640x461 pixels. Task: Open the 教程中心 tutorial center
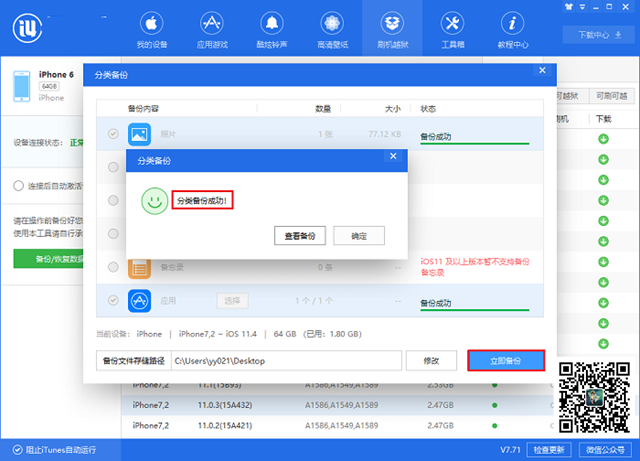pyautogui.click(x=513, y=30)
